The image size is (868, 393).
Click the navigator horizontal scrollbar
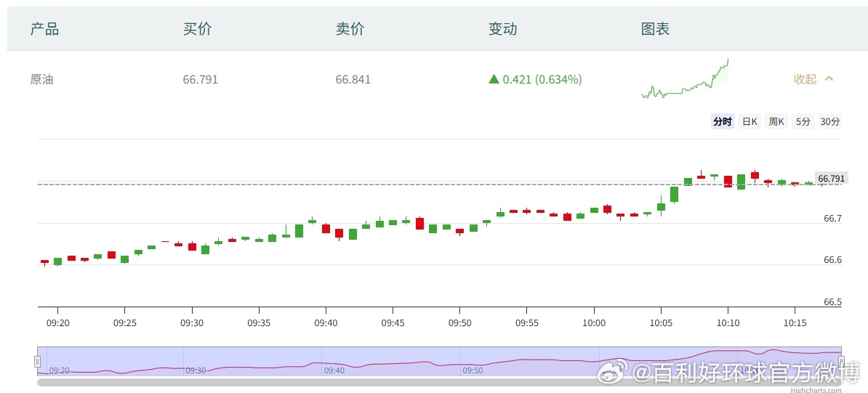click(x=439, y=382)
